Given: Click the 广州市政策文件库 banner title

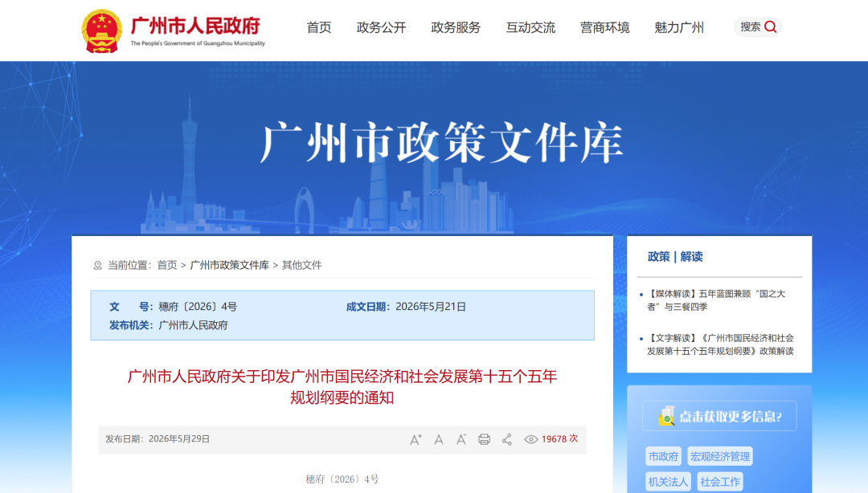Looking at the screenshot, I should [442, 143].
